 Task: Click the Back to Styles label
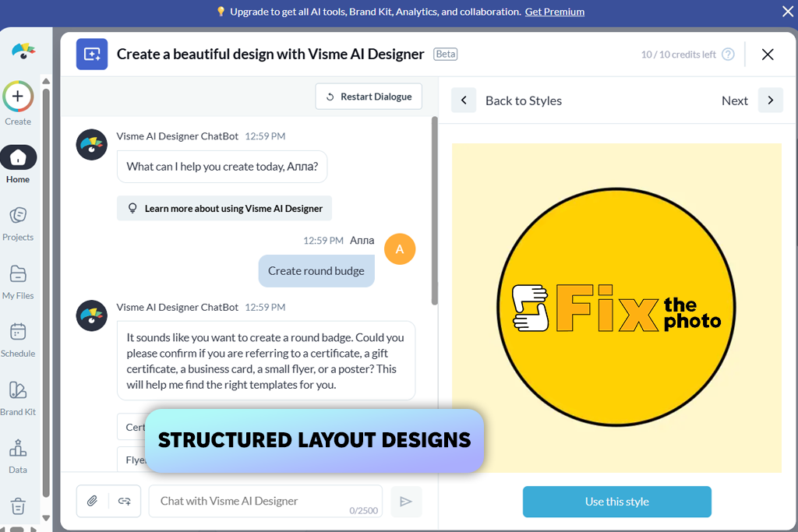click(523, 100)
